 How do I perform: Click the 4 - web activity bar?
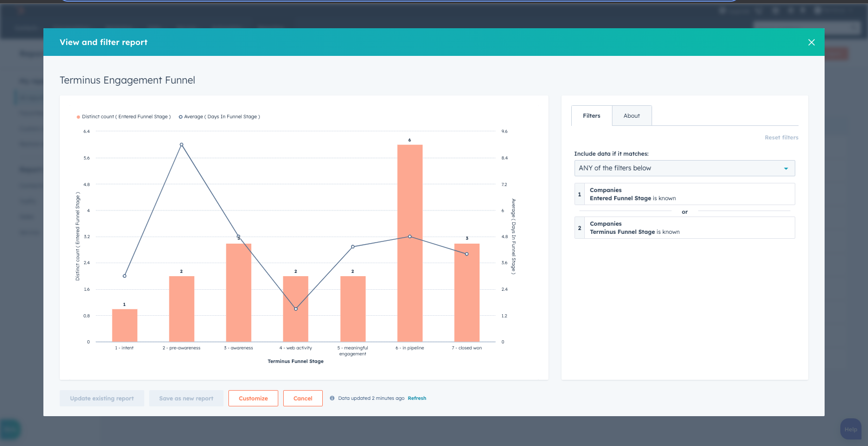tap(296, 309)
